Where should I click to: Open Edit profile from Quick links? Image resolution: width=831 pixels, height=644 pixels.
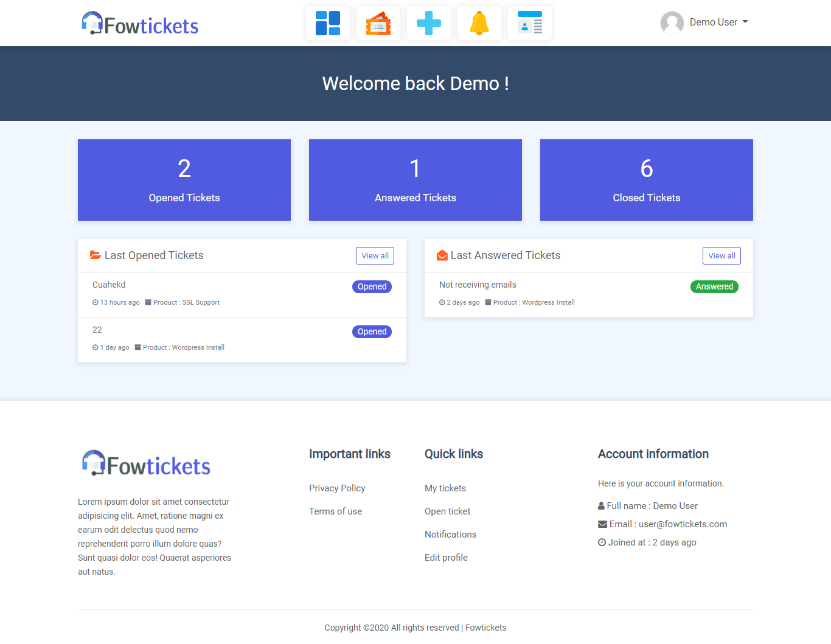pos(446,557)
